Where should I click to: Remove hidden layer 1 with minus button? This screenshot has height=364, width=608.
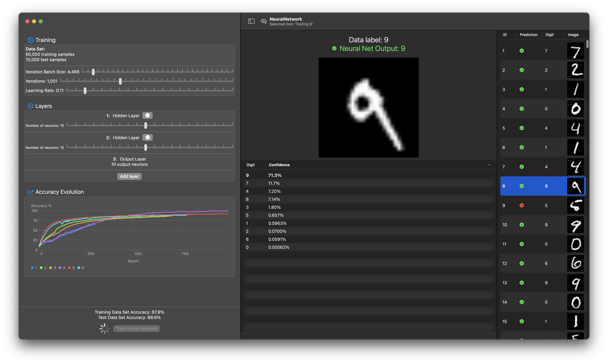click(x=147, y=115)
